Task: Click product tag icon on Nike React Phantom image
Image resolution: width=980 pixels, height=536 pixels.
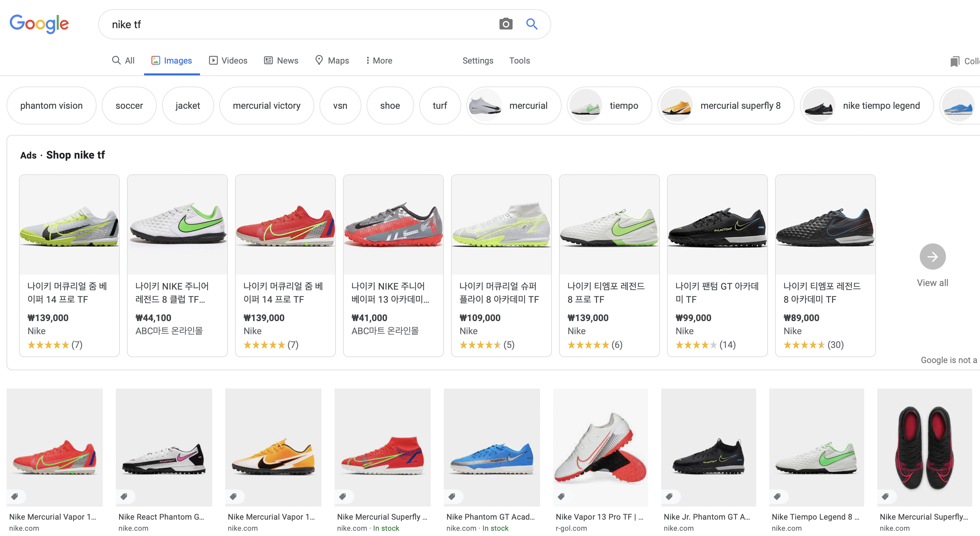Action: 124,496
